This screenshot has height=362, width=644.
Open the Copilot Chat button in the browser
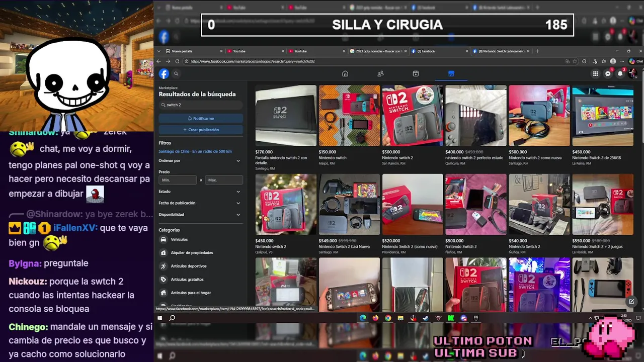[x=636, y=61]
